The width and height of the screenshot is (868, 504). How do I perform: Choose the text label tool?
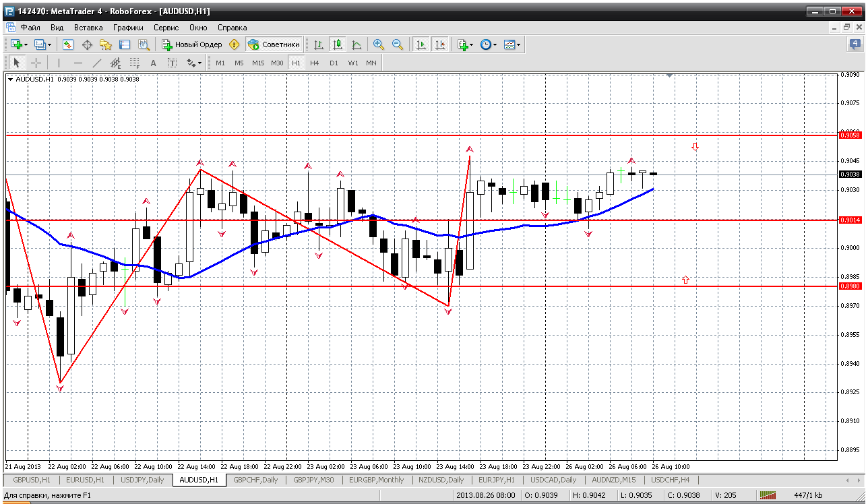(172, 63)
